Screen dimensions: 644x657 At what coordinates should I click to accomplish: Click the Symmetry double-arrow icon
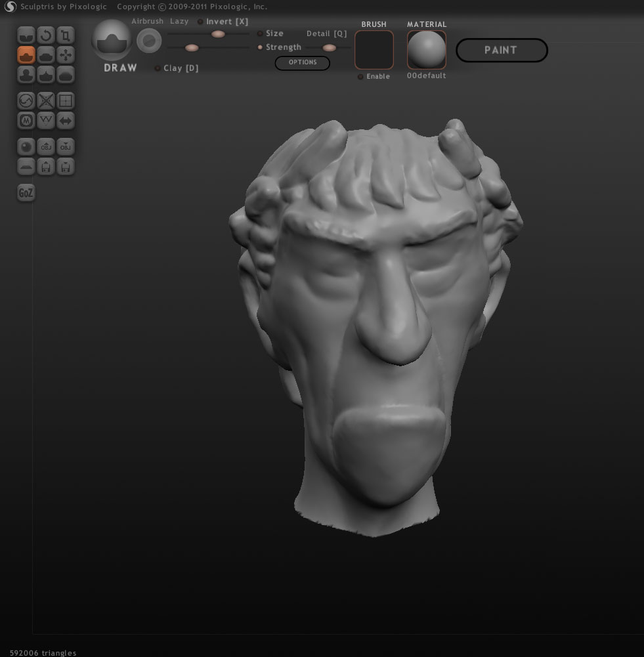tap(66, 121)
